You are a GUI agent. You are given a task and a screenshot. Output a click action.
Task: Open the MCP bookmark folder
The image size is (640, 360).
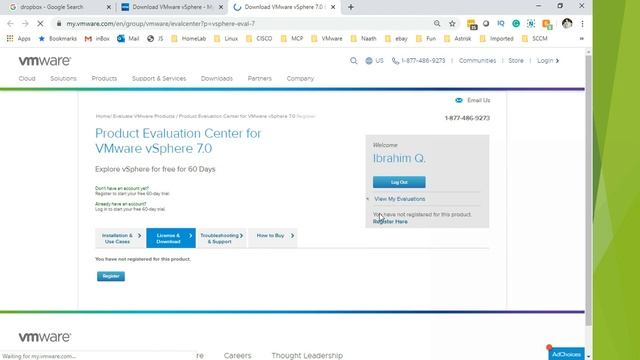[x=292, y=38]
